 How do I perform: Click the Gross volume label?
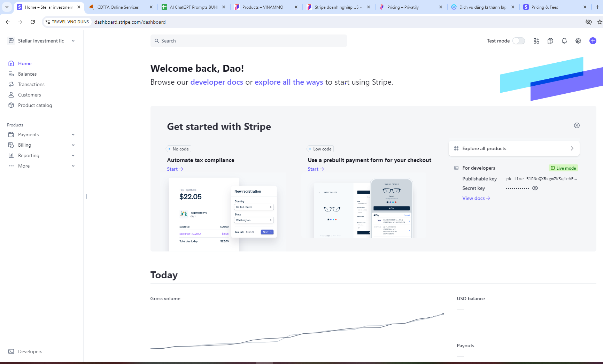coord(165,299)
